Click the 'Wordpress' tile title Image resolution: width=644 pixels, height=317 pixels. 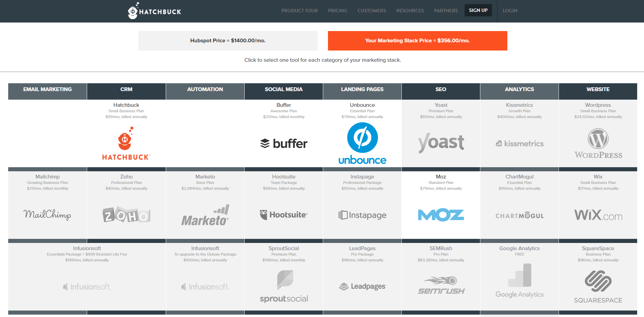point(598,105)
